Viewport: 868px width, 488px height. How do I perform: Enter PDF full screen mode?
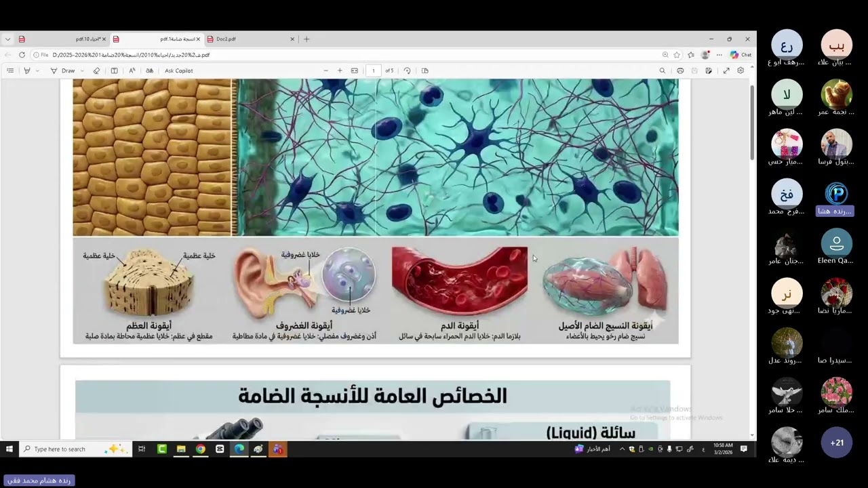click(x=726, y=70)
